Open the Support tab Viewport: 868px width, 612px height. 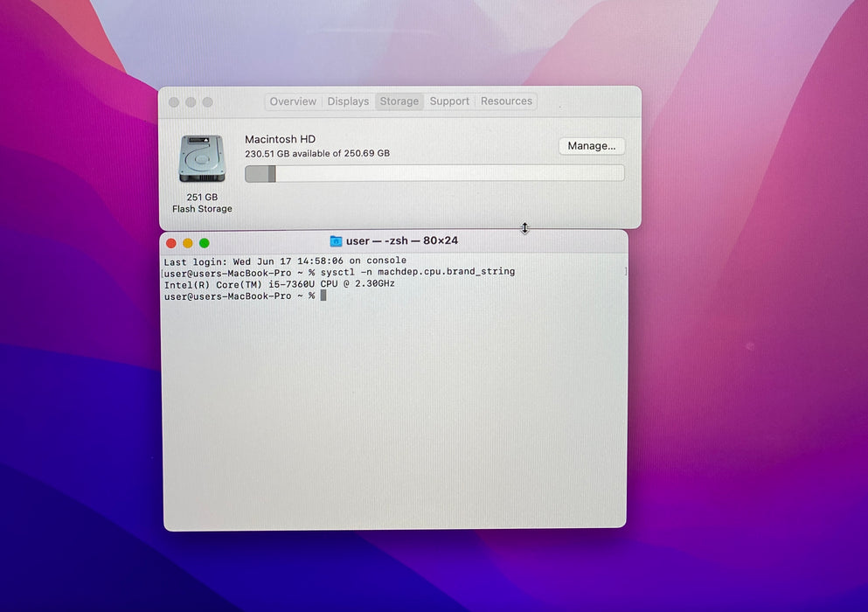pyautogui.click(x=449, y=101)
